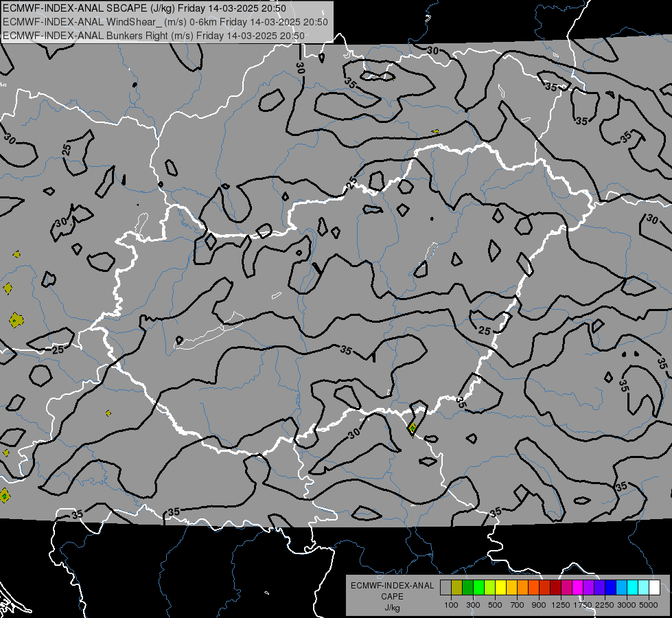Click the 500 legend value
Viewport: 672px width, 618px height.
[495, 605]
